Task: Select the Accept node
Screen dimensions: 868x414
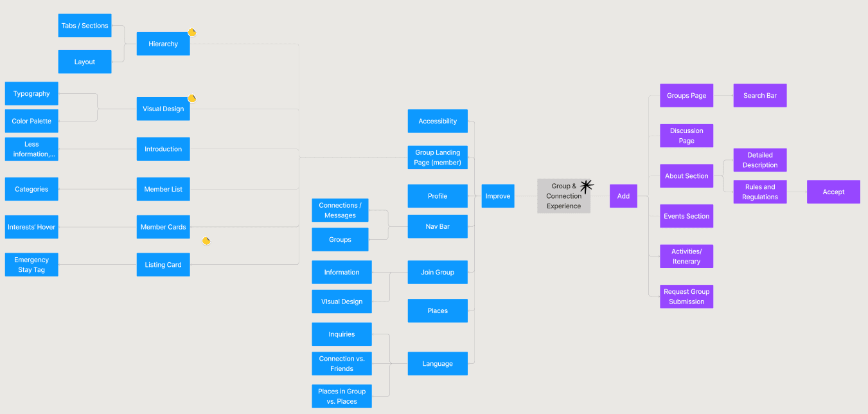Action: 833,192
